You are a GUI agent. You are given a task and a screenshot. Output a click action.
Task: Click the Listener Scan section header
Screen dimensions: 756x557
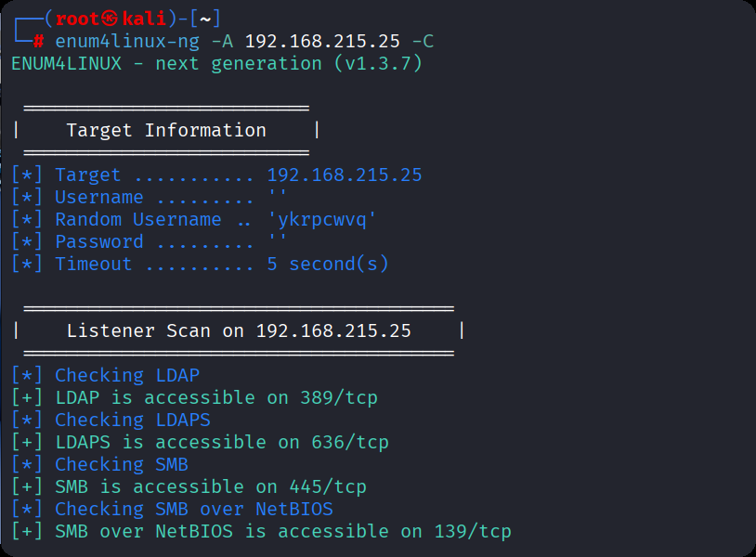pyautogui.click(x=238, y=331)
